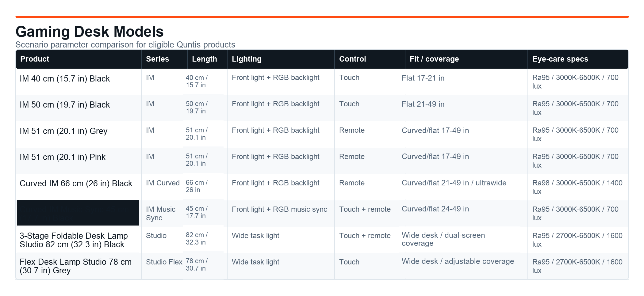Screen dimensions: 644x296
Task: Click the 40 cm / 15.7 in length cell
Action: (x=197, y=82)
